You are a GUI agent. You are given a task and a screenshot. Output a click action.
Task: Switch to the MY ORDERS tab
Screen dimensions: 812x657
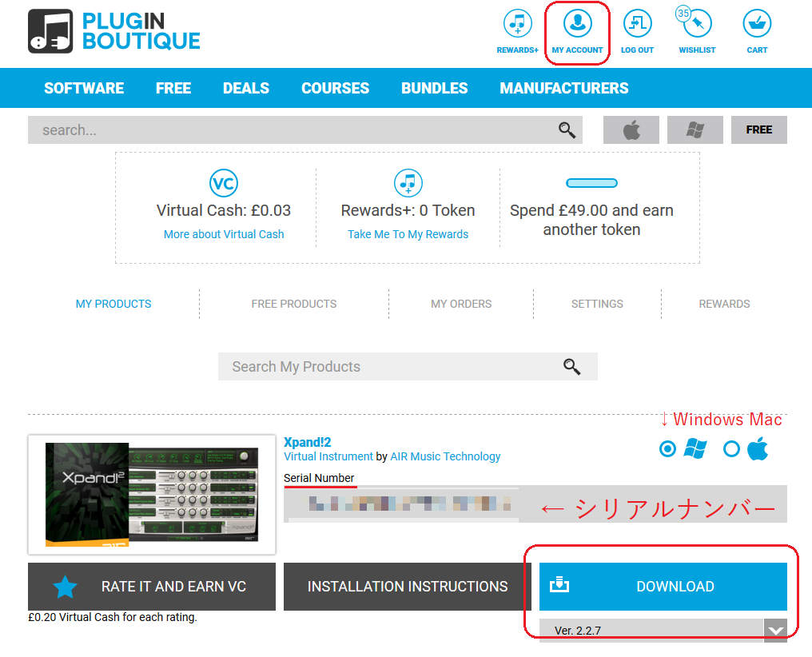click(461, 304)
